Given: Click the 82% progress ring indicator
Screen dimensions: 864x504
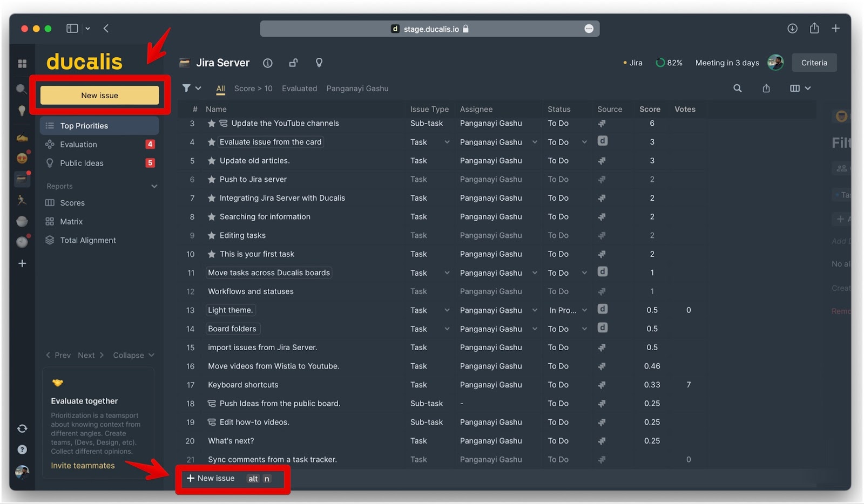Looking at the screenshot, I should coord(660,63).
